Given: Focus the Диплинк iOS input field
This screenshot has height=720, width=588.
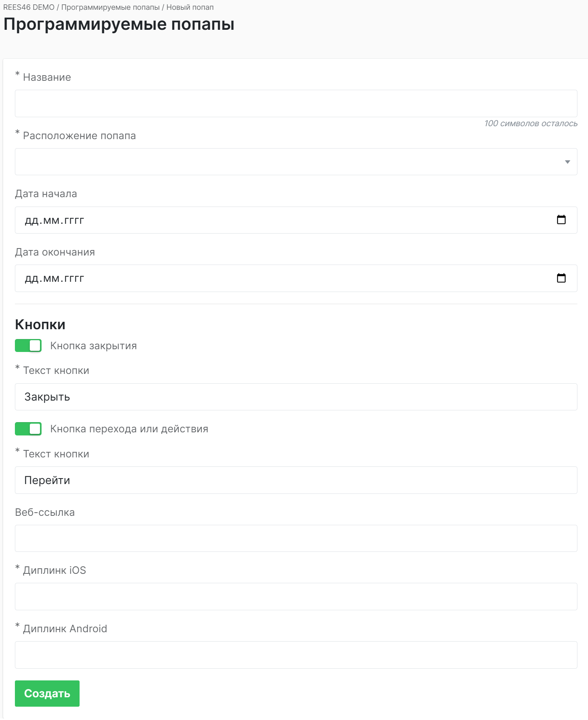Looking at the screenshot, I should click(296, 597).
